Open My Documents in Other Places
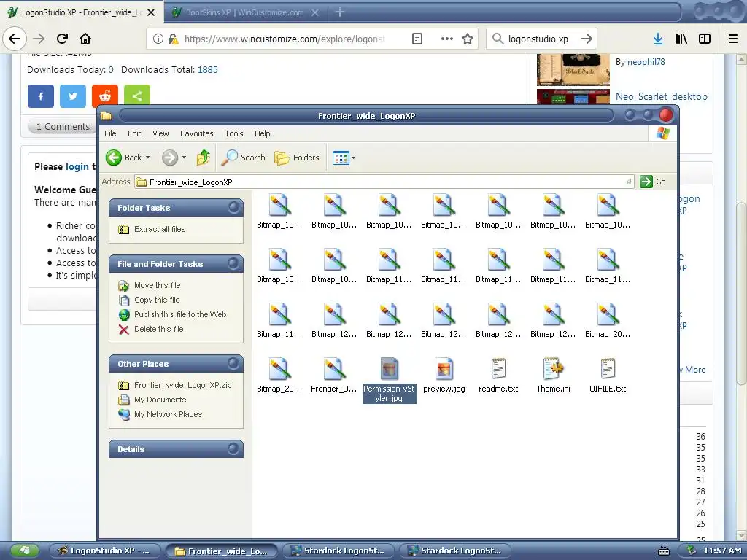The width and height of the screenshot is (747, 560). coord(160,400)
